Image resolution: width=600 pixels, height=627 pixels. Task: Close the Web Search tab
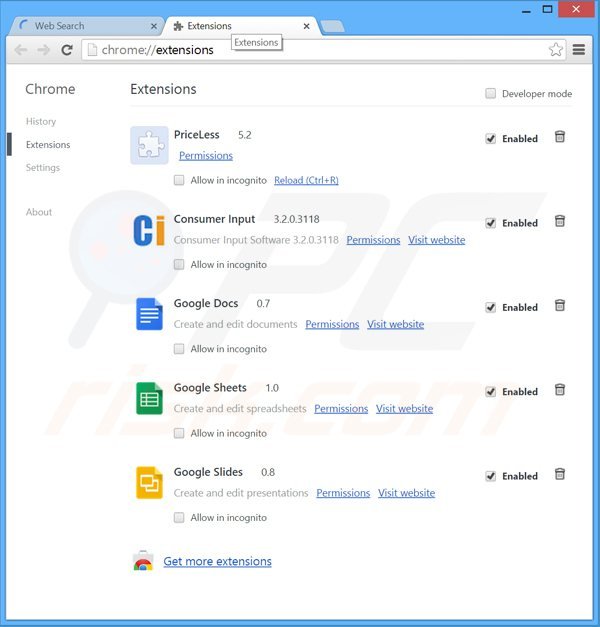[x=154, y=26]
